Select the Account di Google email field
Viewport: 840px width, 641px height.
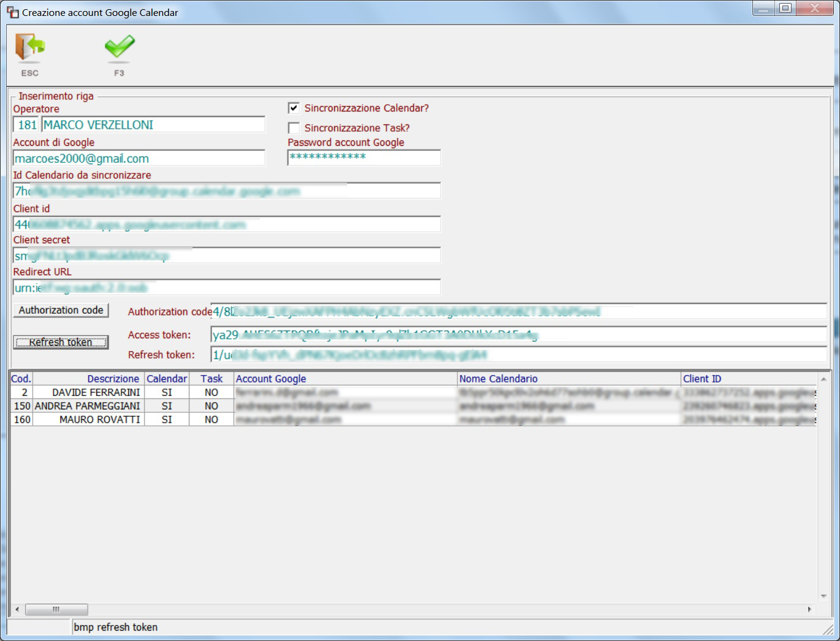(139, 158)
